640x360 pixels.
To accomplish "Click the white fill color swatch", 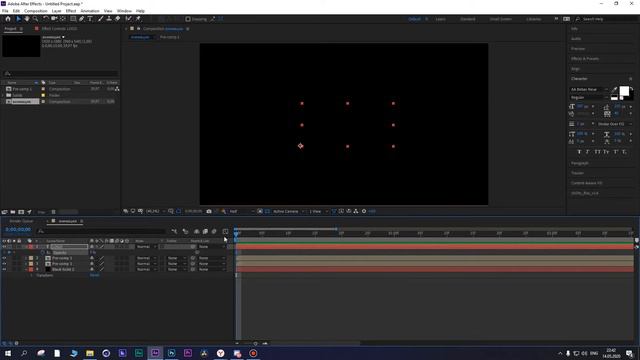I will point(624,91).
